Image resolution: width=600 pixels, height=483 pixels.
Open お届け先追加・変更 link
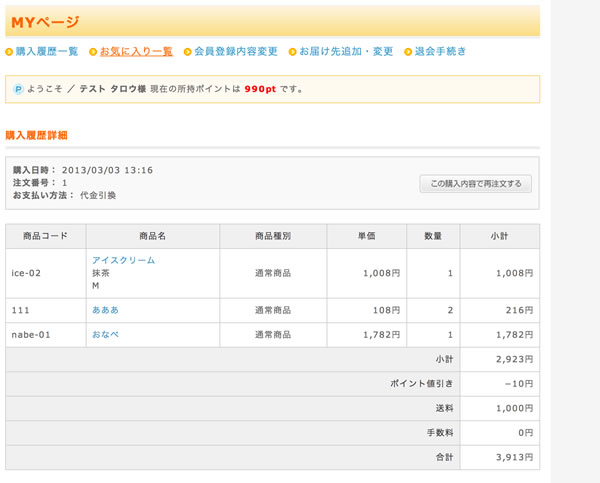pyautogui.click(x=346, y=51)
